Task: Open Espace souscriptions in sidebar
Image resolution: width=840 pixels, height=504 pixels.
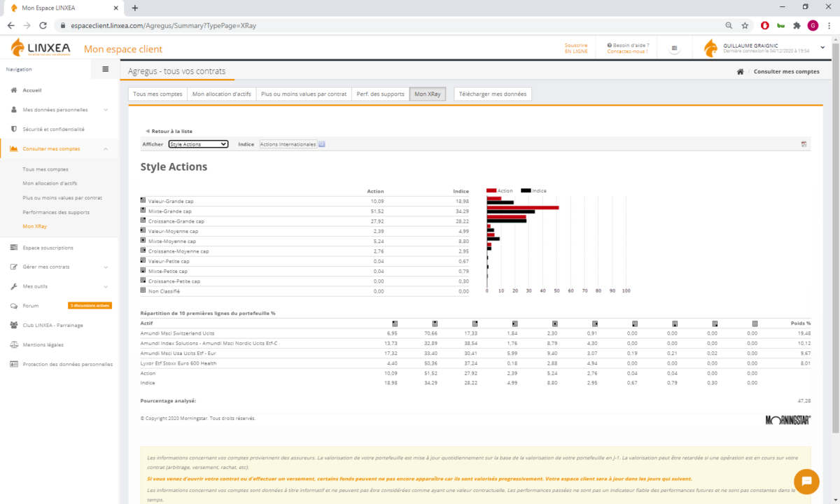Action: coord(48,247)
